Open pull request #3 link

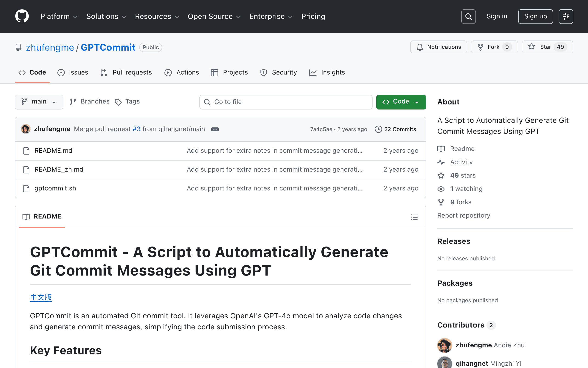(136, 129)
